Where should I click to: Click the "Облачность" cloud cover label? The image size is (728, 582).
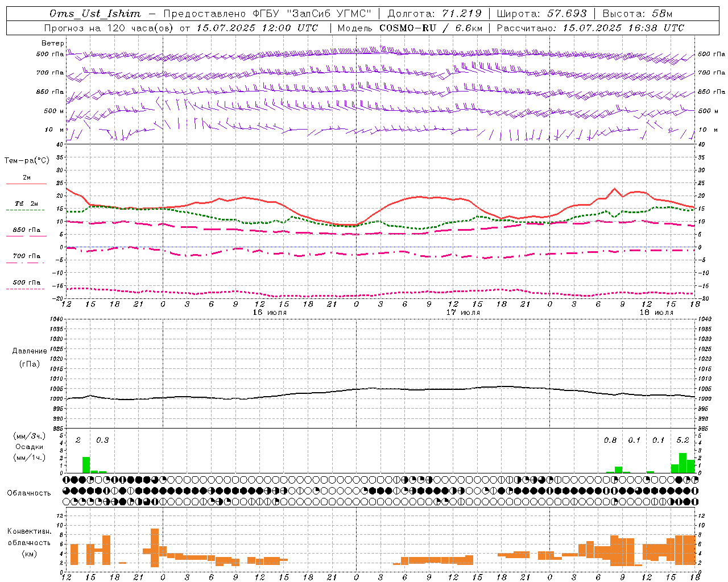point(29,493)
